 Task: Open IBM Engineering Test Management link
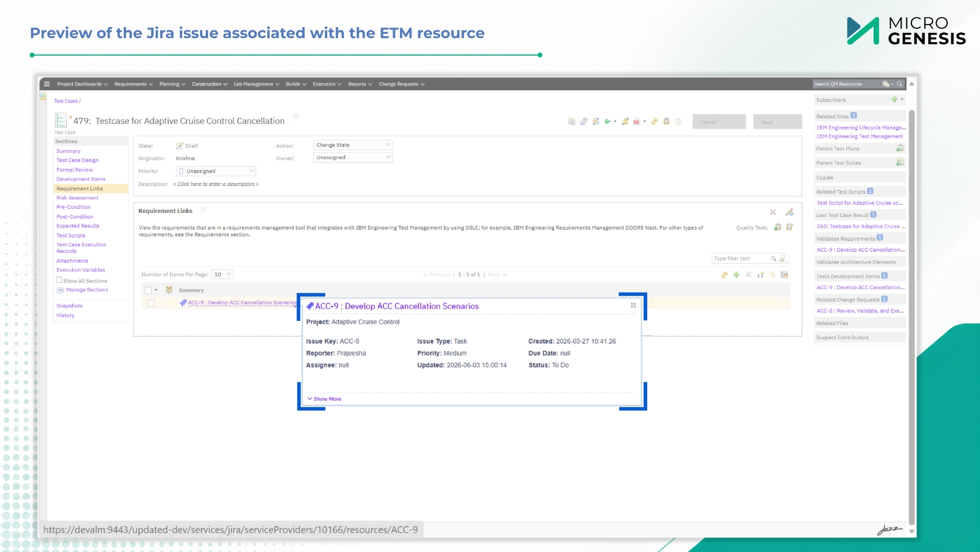(860, 136)
